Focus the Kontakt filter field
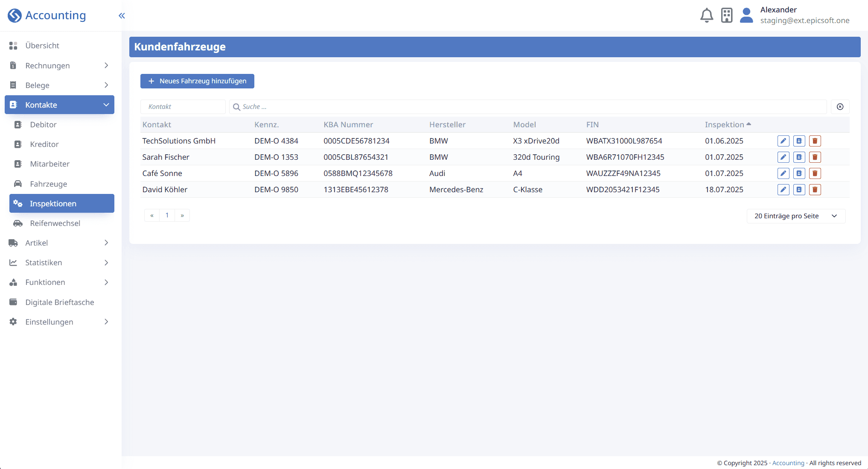 coord(183,107)
